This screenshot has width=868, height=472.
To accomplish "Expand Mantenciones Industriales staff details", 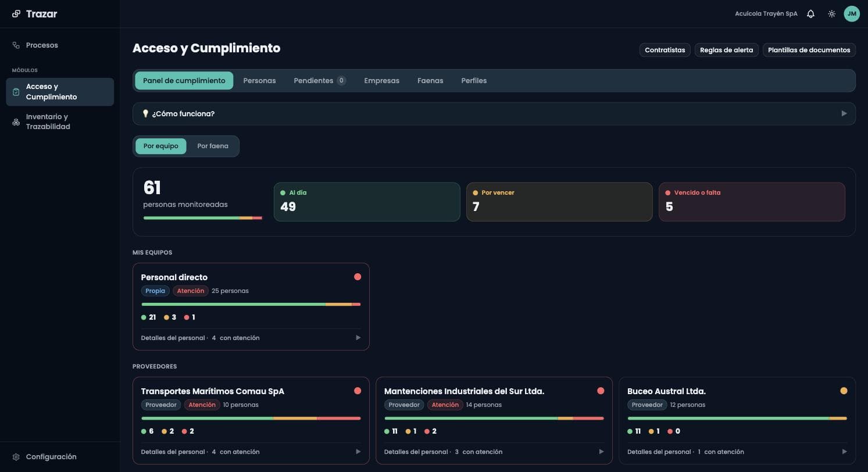I will (494, 452).
